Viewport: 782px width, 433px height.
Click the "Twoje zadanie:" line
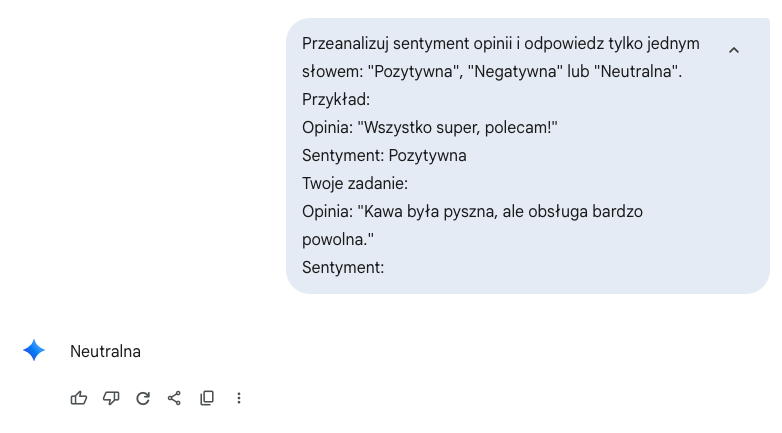355,184
